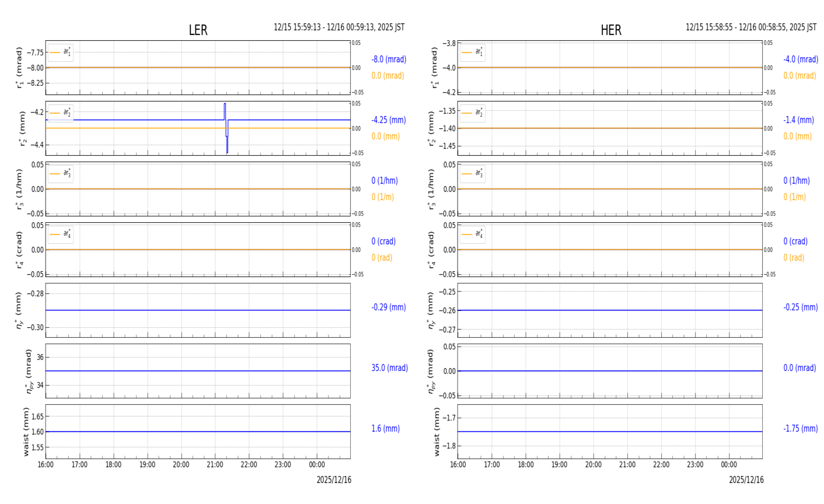Click the ∂r3* legend in the LER plot
This screenshot has height=504, width=824.
pyautogui.click(x=61, y=174)
